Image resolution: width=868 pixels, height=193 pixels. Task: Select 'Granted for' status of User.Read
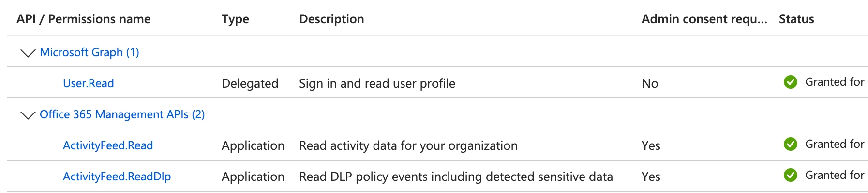(x=835, y=82)
